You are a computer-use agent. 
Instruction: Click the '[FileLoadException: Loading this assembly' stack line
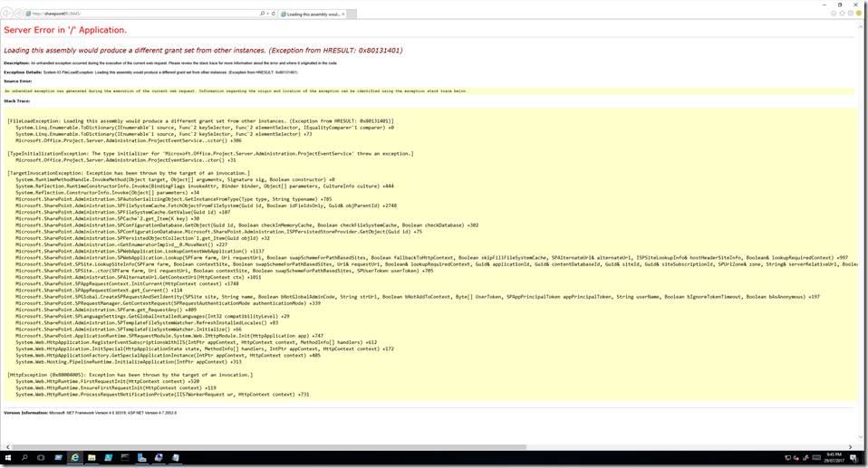[200, 121]
